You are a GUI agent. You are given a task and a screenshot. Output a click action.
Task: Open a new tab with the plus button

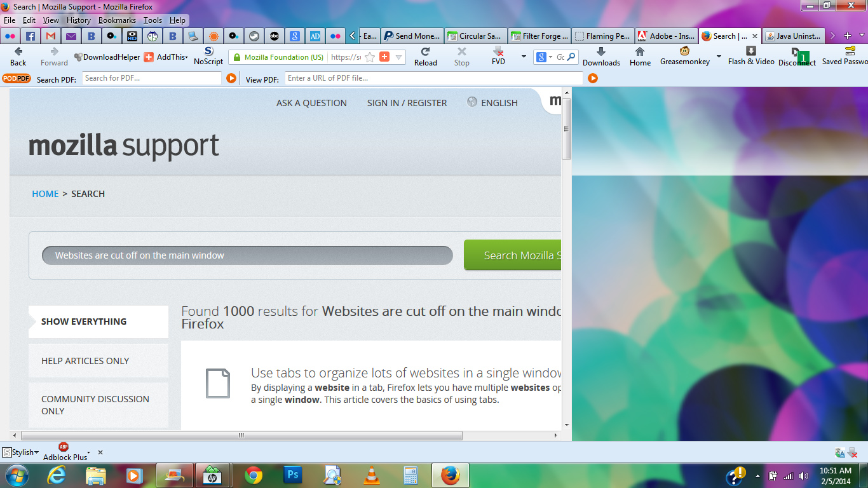tap(847, 36)
